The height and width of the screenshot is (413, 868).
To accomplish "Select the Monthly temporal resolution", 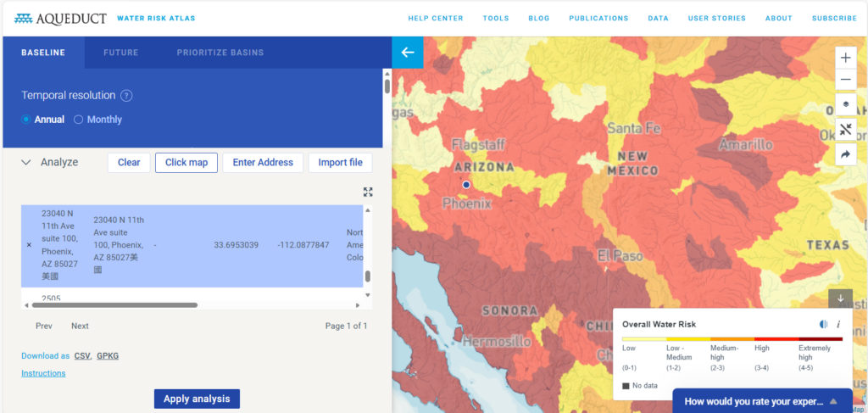I will [x=79, y=120].
